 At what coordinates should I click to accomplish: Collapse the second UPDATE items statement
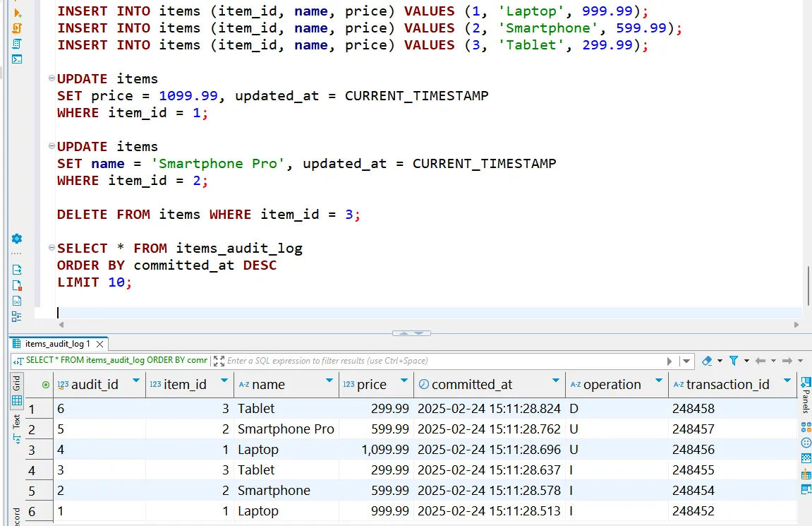coord(51,146)
